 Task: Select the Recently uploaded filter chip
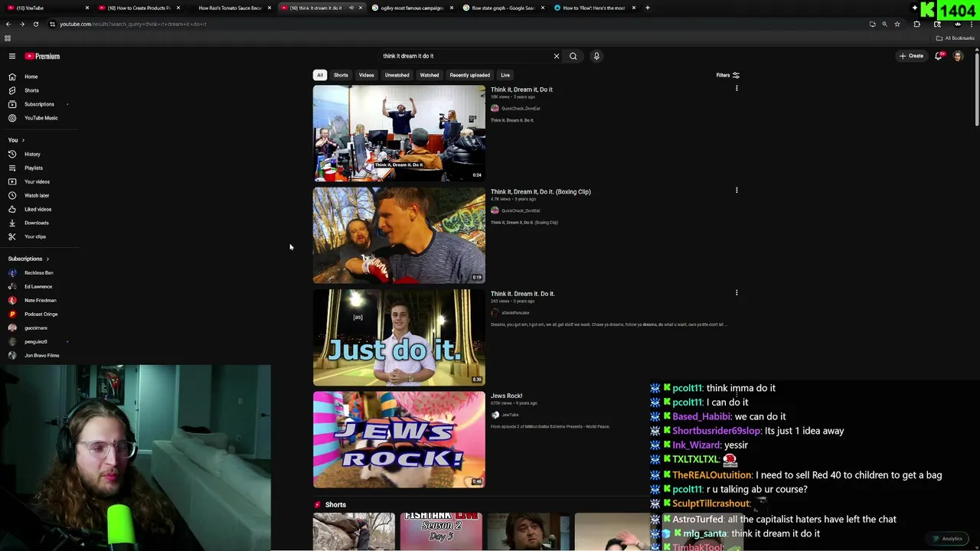(x=470, y=75)
